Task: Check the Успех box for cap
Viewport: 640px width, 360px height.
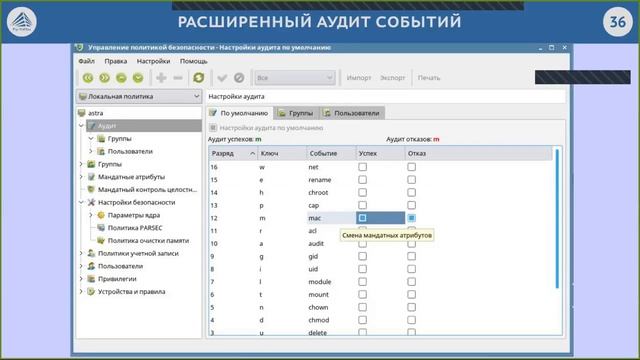Action: [362, 205]
